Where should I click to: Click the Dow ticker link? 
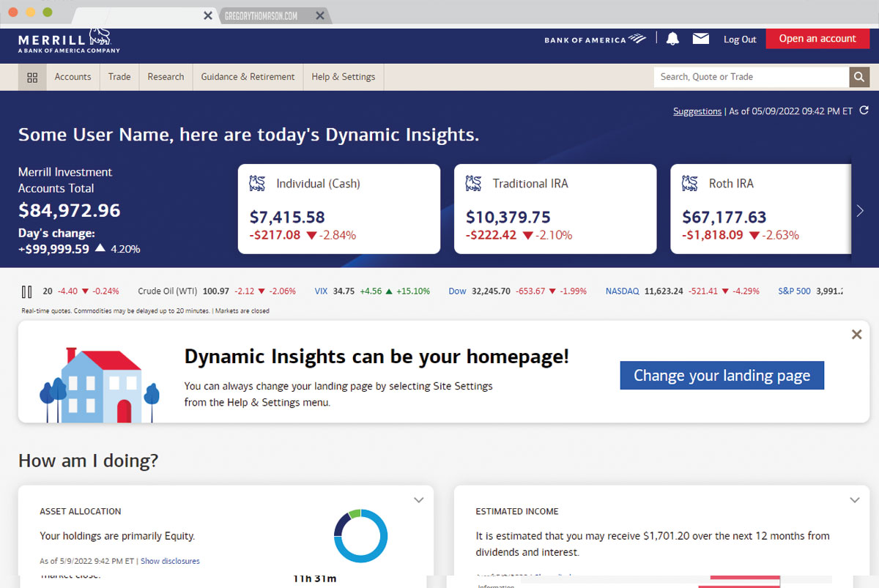pyautogui.click(x=457, y=291)
